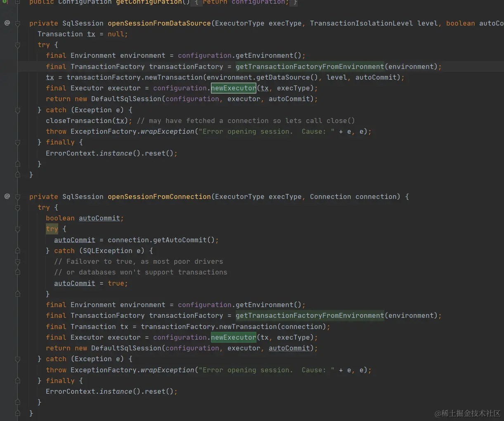Click the SQLException type in catch clause
Viewport: 504px width, 421px height.
(107, 251)
